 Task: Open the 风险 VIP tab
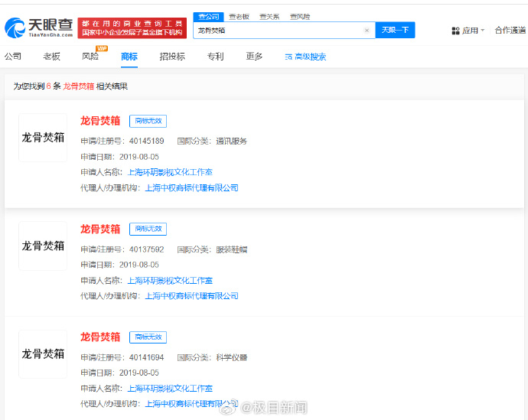click(x=90, y=57)
